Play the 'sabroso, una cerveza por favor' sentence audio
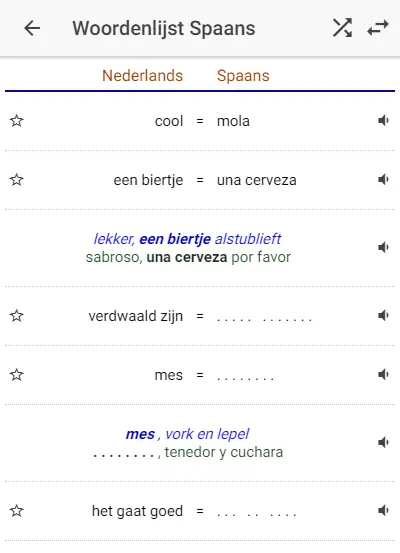This screenshot has width=400, height=553. tap(383, 248)
